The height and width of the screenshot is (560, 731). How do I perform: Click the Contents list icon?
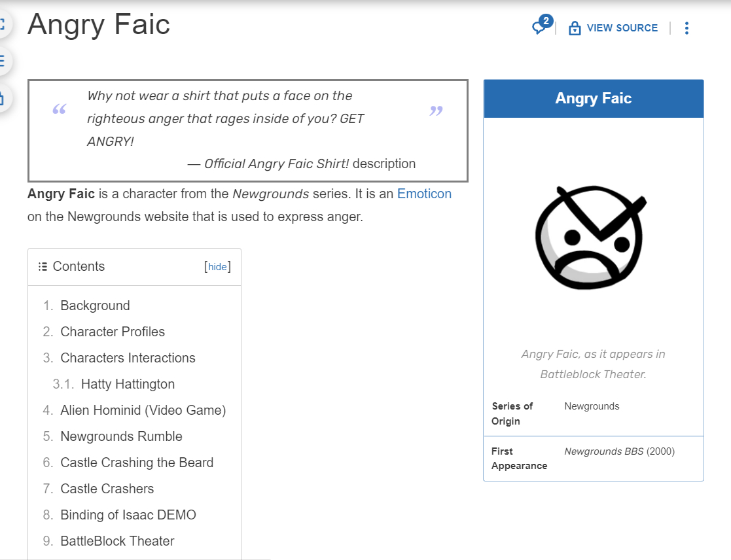click(x=43, y=266)
